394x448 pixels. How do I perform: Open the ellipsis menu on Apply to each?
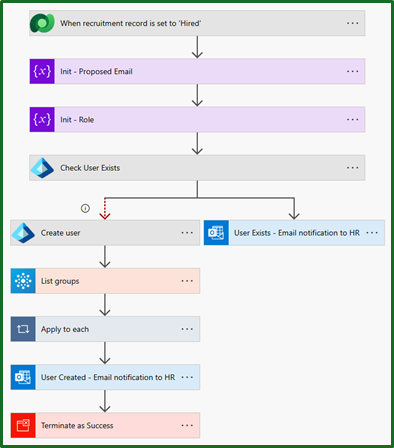click(x=187, y=329)
